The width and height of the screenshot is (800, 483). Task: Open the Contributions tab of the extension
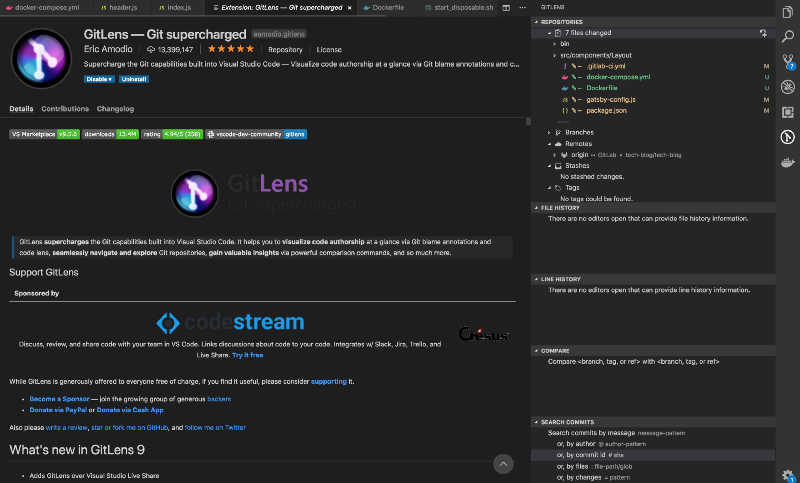click(x=65, y=109)
